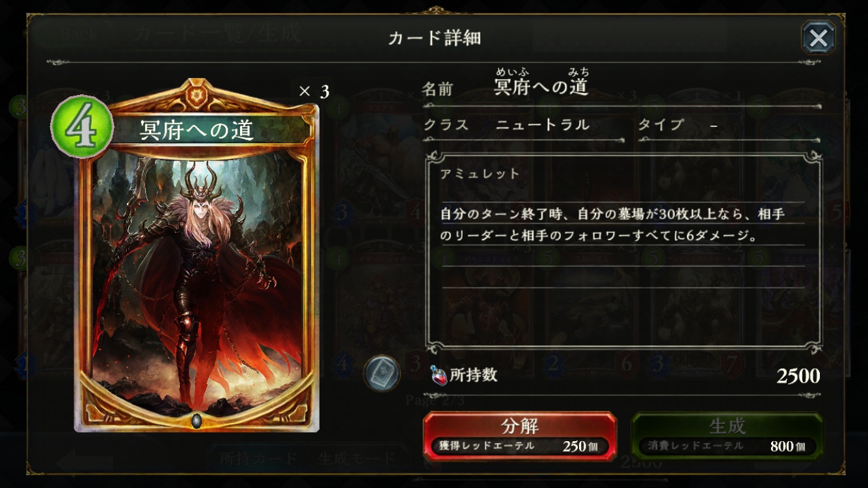
Task: Click the green cost 4 orb
Action: click(x=82, y=127)
